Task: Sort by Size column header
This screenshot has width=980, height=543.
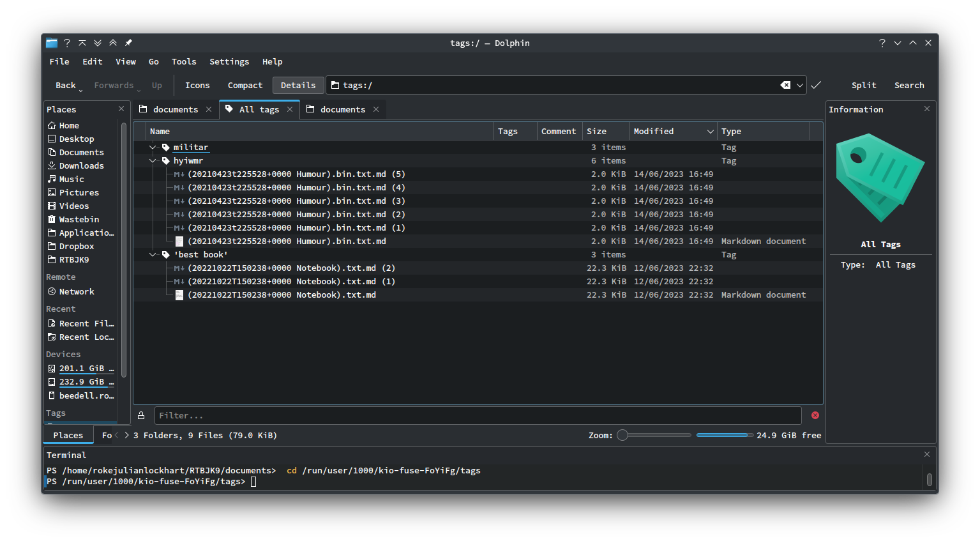Action: [x=607, y=132]
